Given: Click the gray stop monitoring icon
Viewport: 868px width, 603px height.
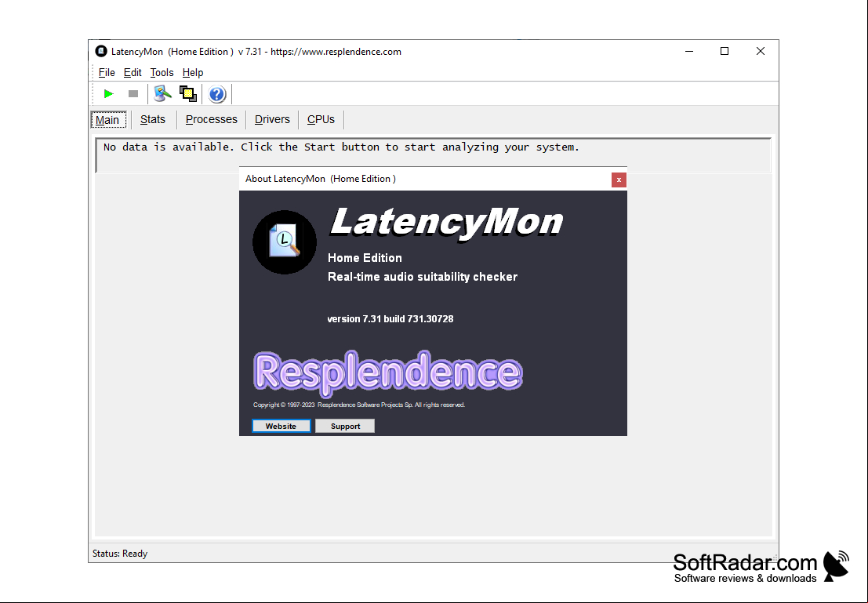Looking at the screenshot, I should tap(133, 93).
